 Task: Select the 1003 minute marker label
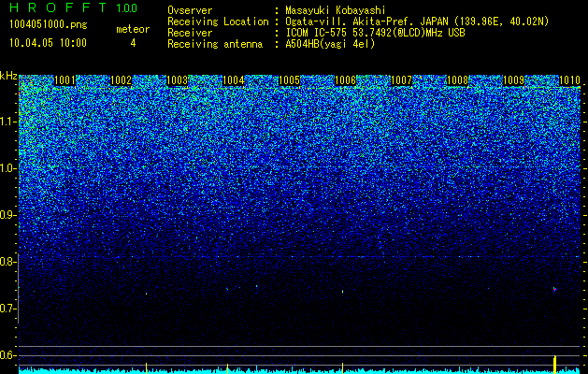pyautogui.click(x=177, y=80)
